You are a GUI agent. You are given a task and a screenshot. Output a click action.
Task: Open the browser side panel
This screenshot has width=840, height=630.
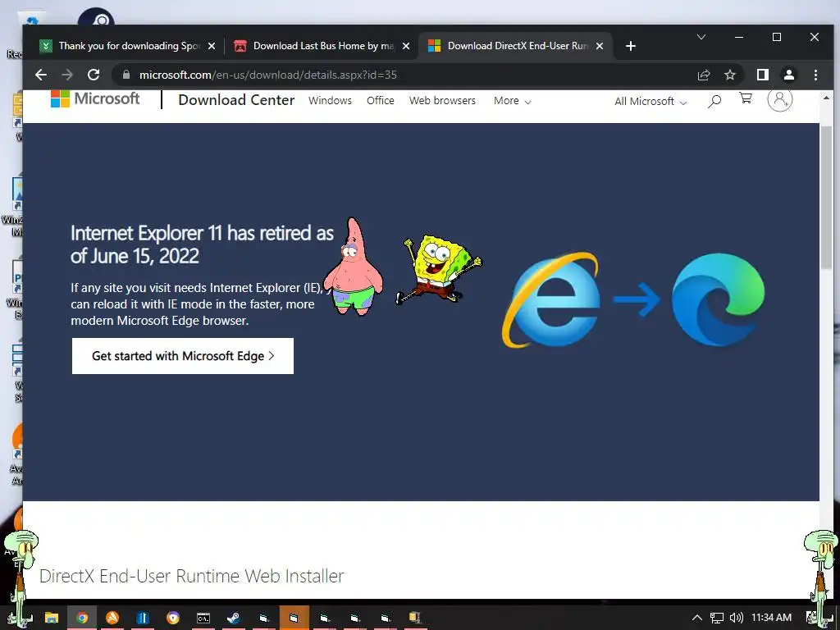(763, 75)
